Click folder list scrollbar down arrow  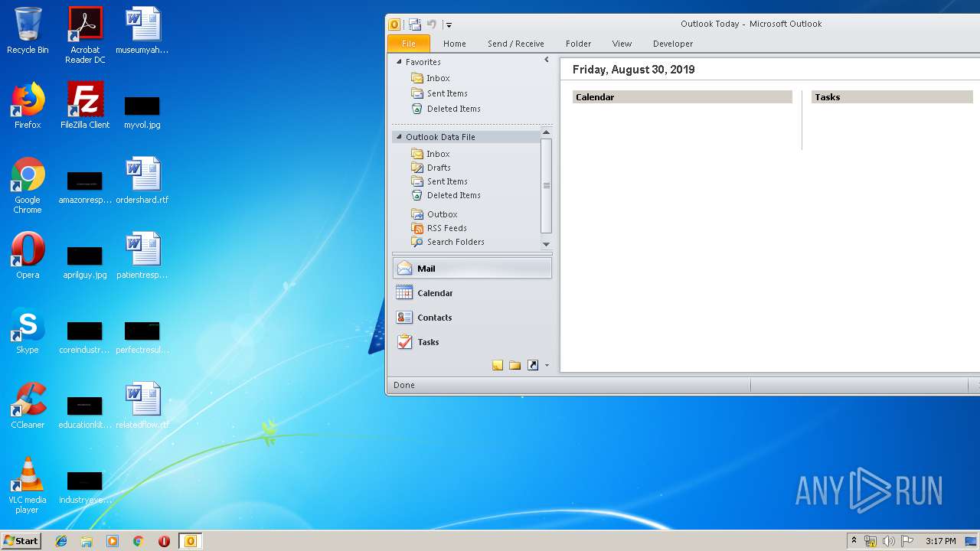pyautogui.click(x=546, y=244)
